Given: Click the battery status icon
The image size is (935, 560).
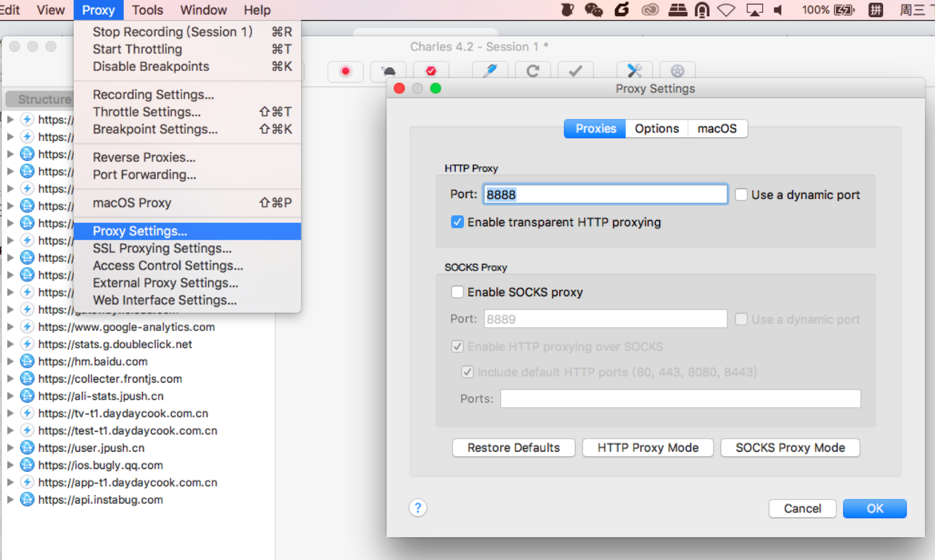Looking at the screenshot, I should coord(844,10).
